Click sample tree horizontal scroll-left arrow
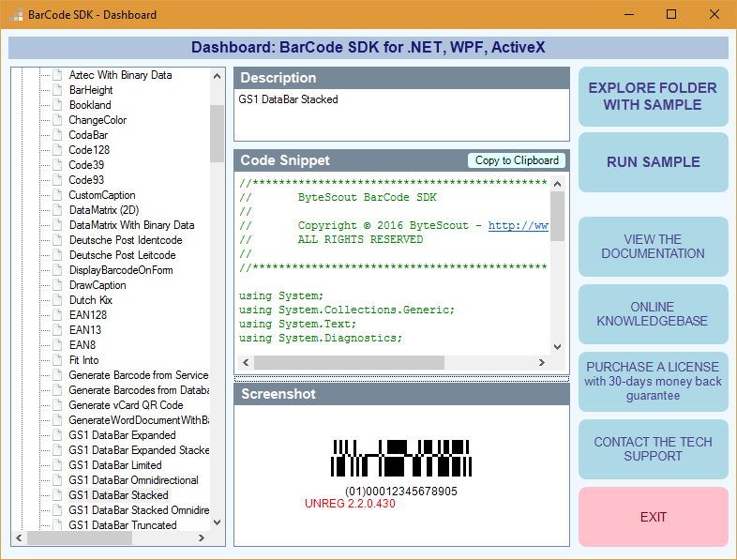Screen dimensions: 737x560 [19, 537]
